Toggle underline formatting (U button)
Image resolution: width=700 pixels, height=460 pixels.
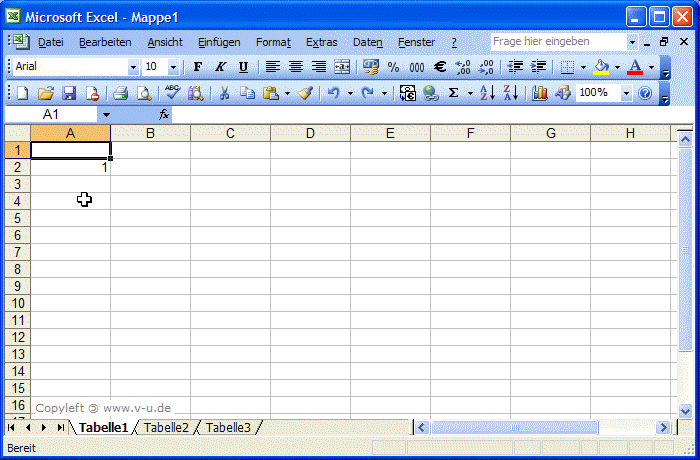pos(243,67)
